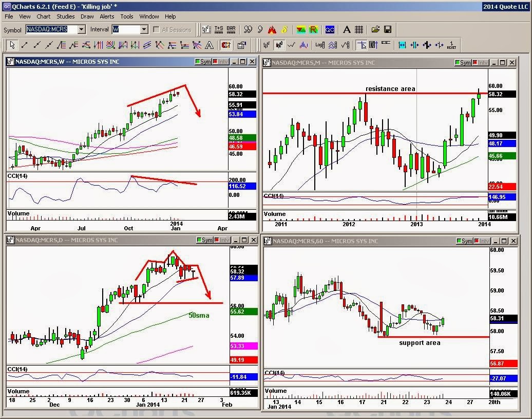Click the 116.52 CCI value in weekly chart
532x419 pixels.
(x=242, y=186)
